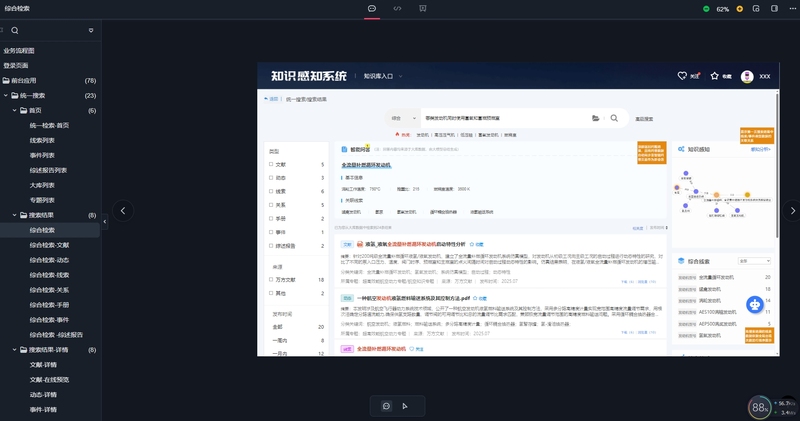Click the red PDF icon on first result
The width and height of the screenshot is (800, 421).
pyautogui.click(x=360, y=244)
